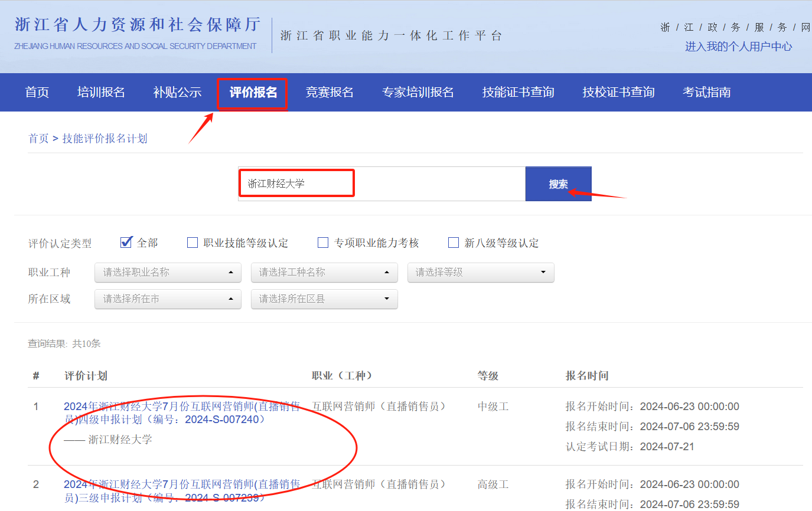Expand the 请选择职业名称 dropdown
812x511 pixels.
(168, 273)
